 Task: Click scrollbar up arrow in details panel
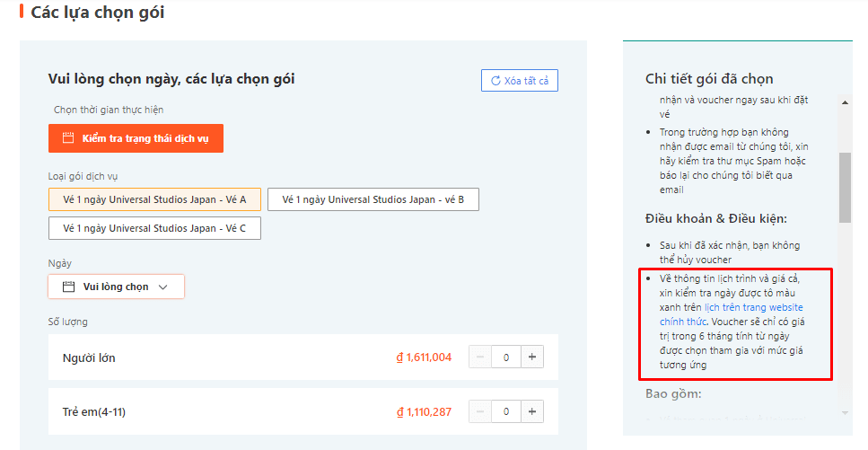(x=845, y=101)
